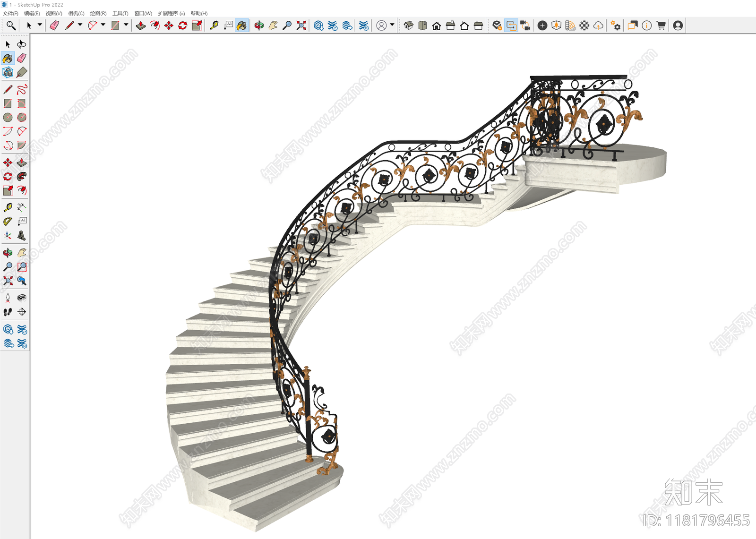The image size is (756, 539).
Task: Toggle the active Paint Bucket in top toolbar
Action: 242,26
